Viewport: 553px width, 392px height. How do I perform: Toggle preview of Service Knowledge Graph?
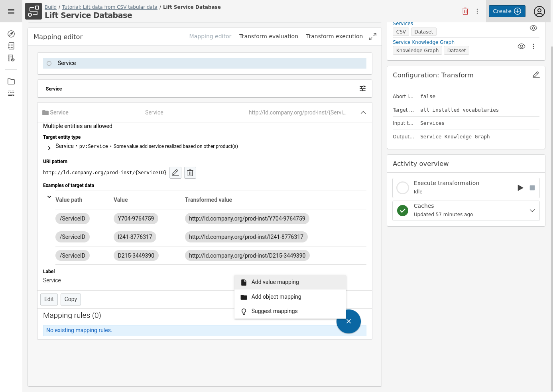[x=521, y=46]
